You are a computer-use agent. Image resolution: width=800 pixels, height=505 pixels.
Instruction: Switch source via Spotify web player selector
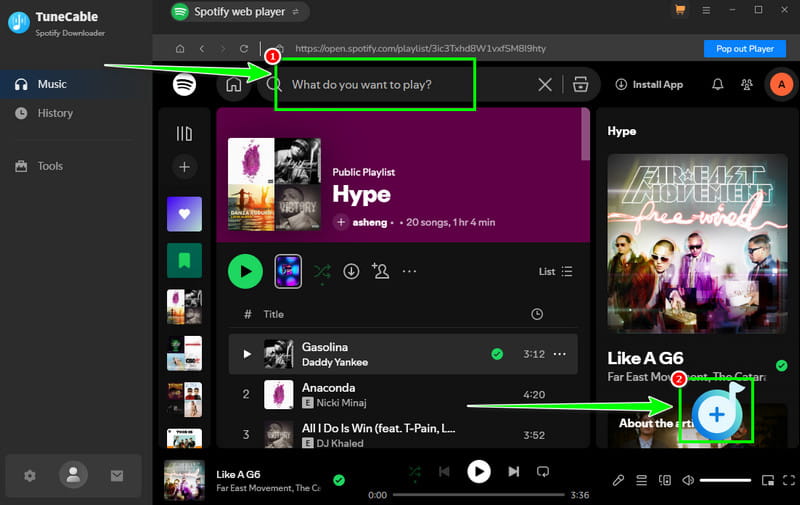[239, 11]
